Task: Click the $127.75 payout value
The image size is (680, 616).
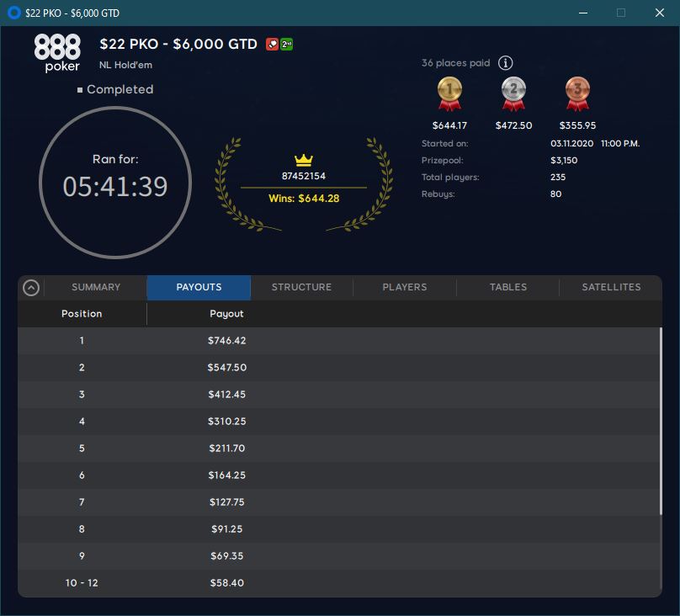Action: click(227, 502)
